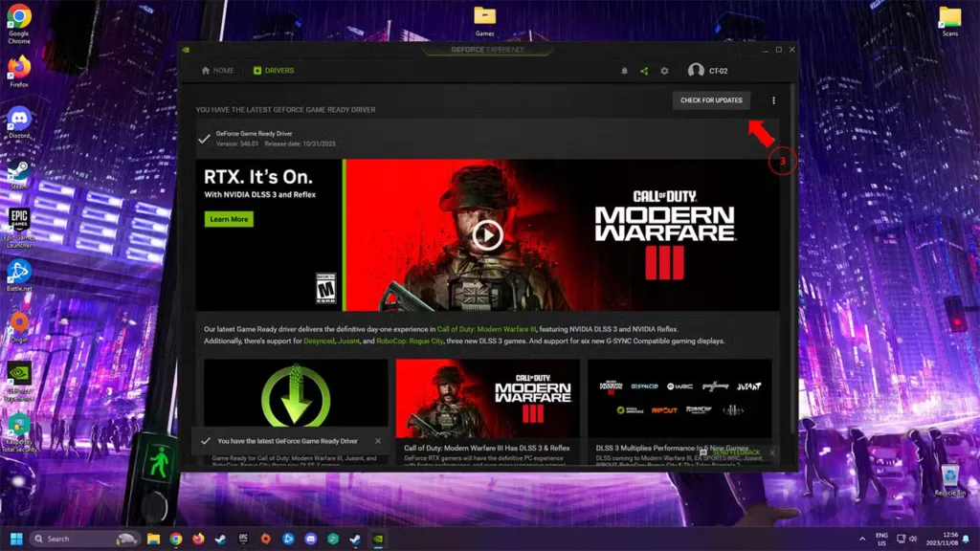
Task: Click the Check for Updates button
Action: 711,100
